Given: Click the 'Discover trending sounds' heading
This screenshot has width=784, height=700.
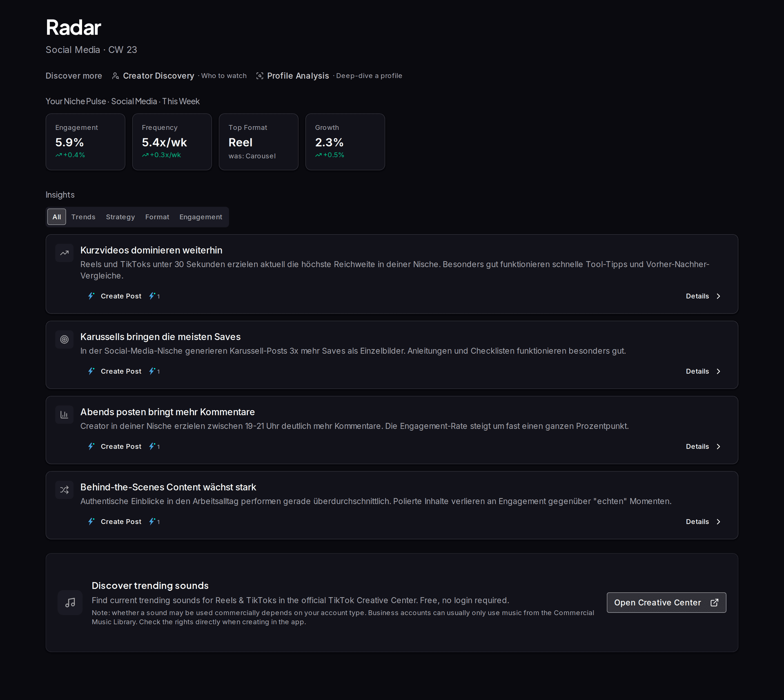Looking at the screenshot, I should (x=150, y=586).
